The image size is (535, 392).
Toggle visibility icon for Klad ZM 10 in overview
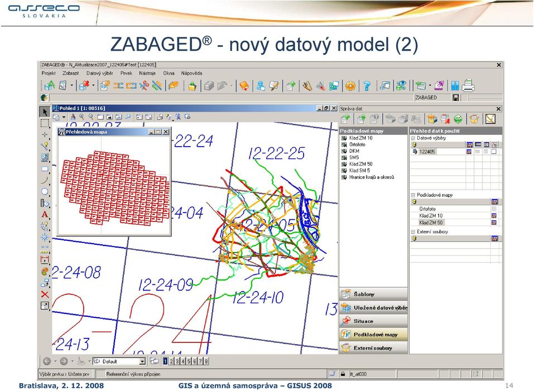click(494, 216)
